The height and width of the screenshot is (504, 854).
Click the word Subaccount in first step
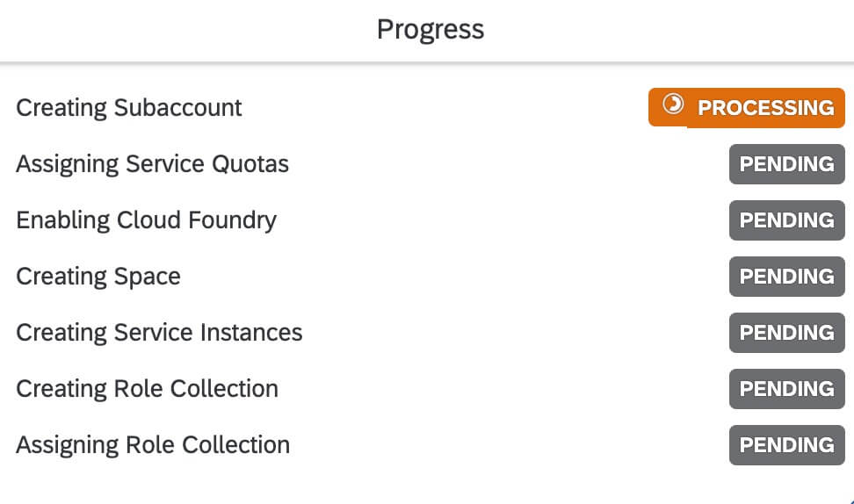[x=178, y=108]
